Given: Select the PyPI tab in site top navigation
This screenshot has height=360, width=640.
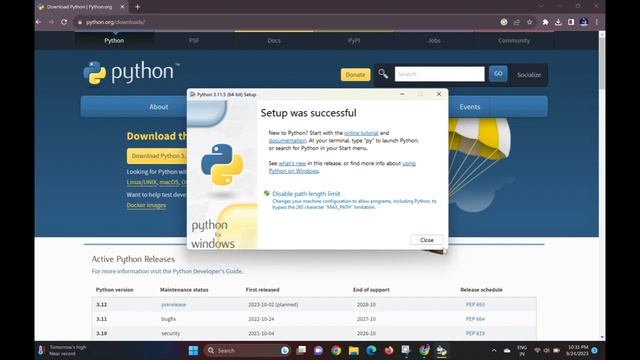Looking at the screenshot, I should pos(354,40).
